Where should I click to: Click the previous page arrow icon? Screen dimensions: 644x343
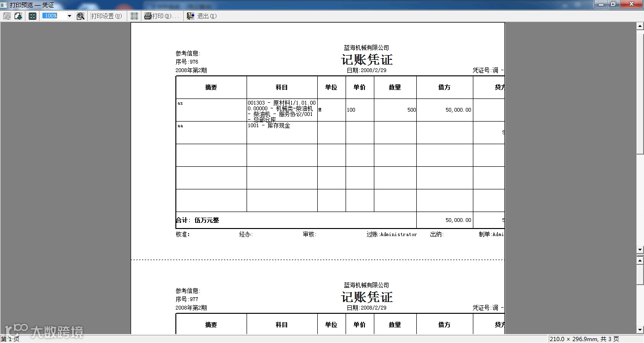tap(7, 16)
